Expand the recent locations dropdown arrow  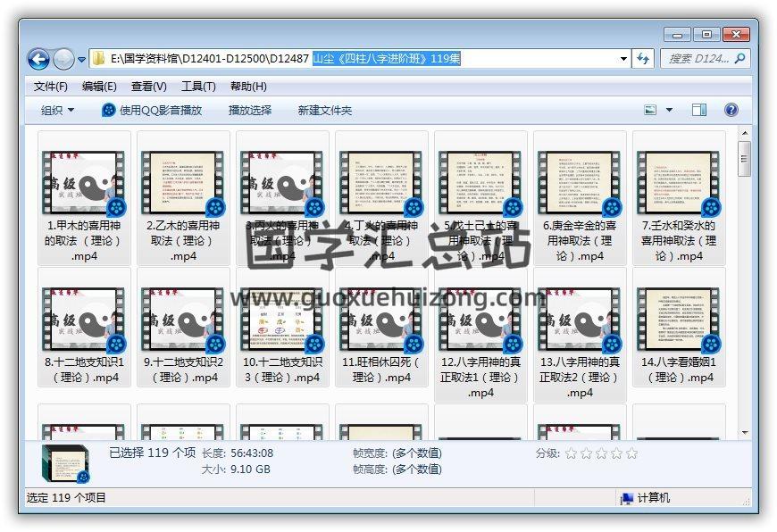coord(81,60)
